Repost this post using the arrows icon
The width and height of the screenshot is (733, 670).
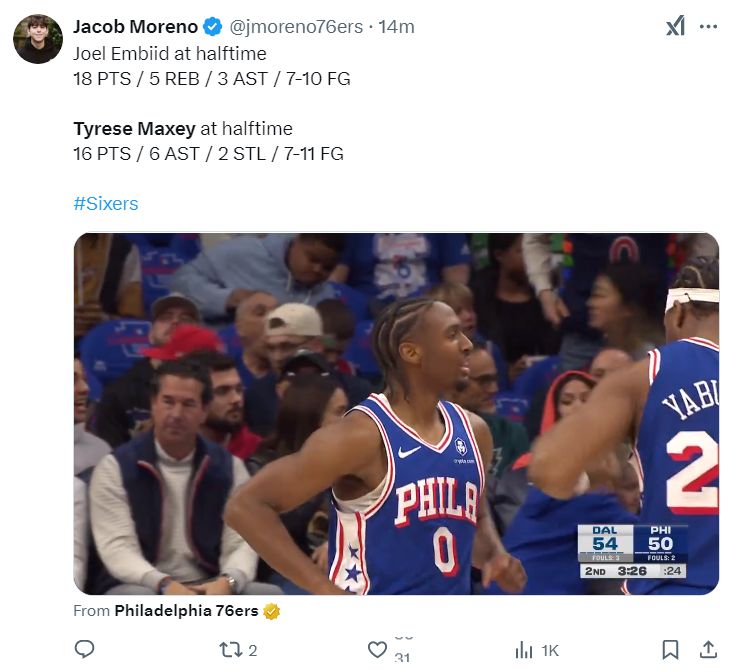coord(229,650)
